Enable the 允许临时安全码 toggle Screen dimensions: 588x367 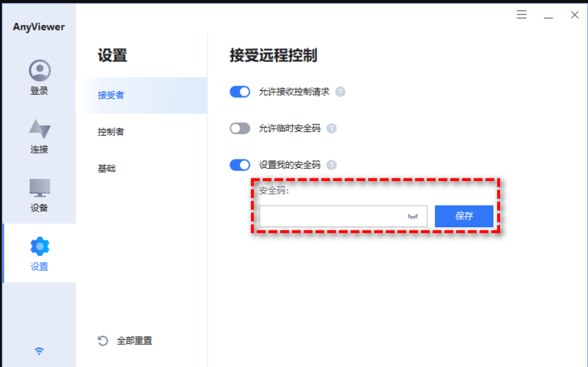(240, 128)
